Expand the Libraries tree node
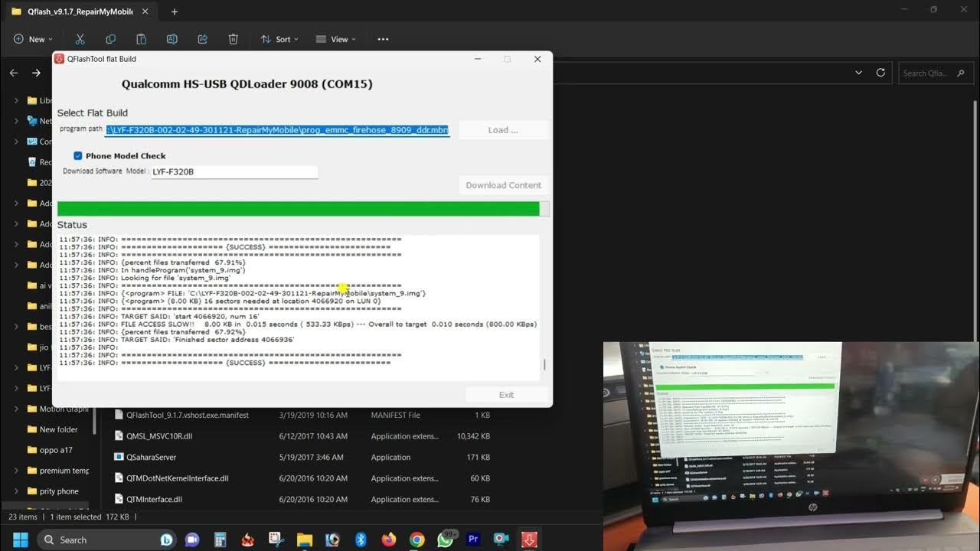Screen dimensions: 980x551 16,100
